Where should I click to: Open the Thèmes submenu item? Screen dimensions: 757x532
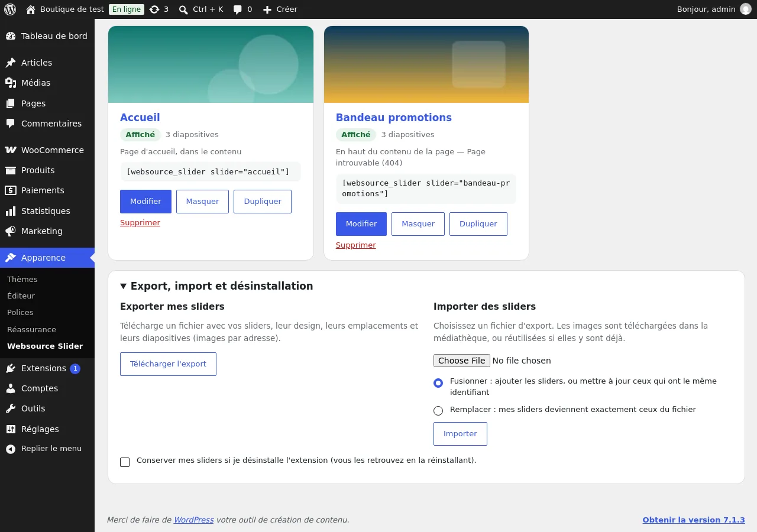22,279
